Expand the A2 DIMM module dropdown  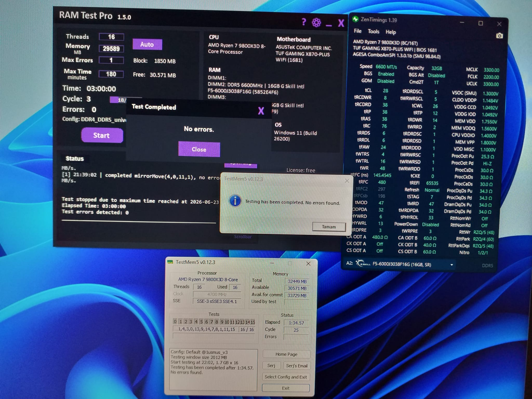point(452,265)
